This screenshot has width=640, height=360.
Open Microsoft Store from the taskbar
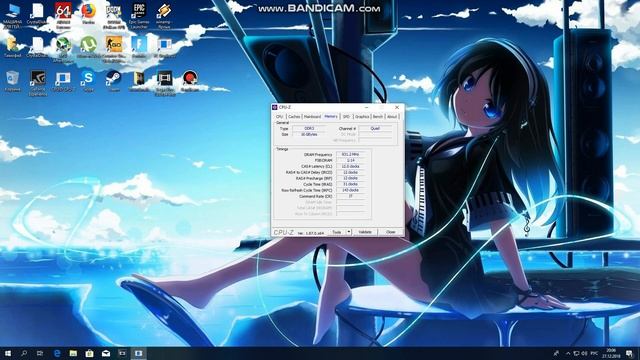click(89, 353)
